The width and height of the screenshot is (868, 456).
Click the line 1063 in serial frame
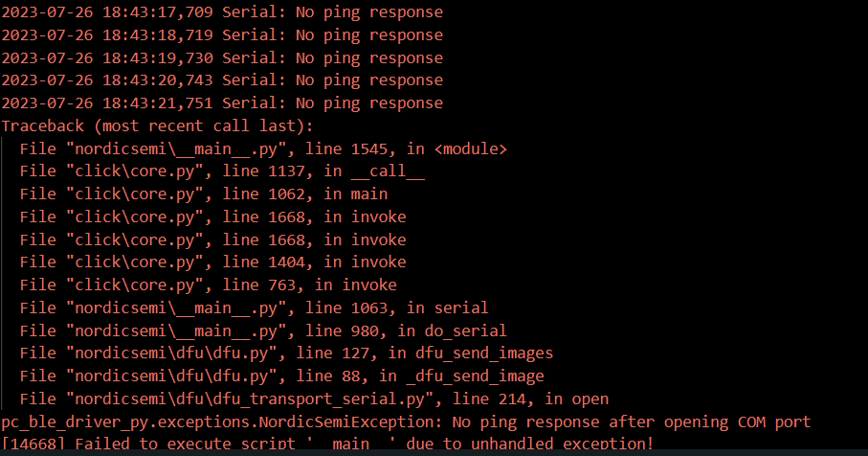tap(254, 308)
